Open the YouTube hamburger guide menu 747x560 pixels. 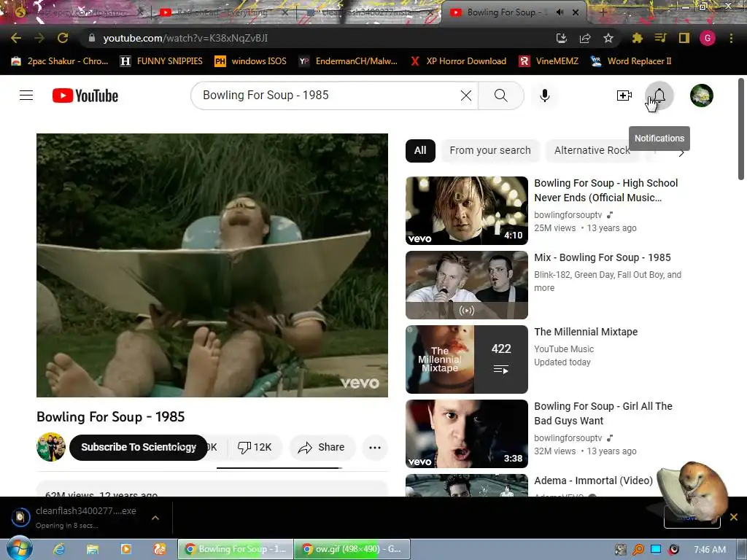pos(26,96)
